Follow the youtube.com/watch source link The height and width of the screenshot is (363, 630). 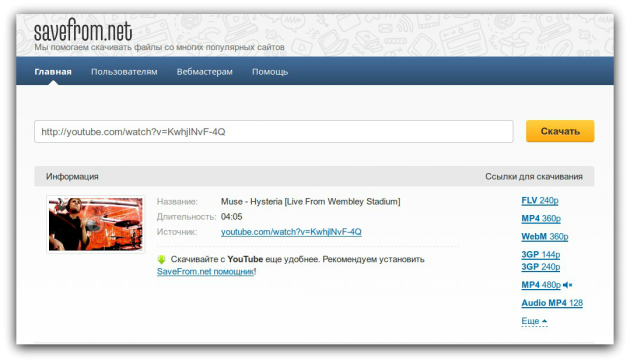click(x=291, y=232)
